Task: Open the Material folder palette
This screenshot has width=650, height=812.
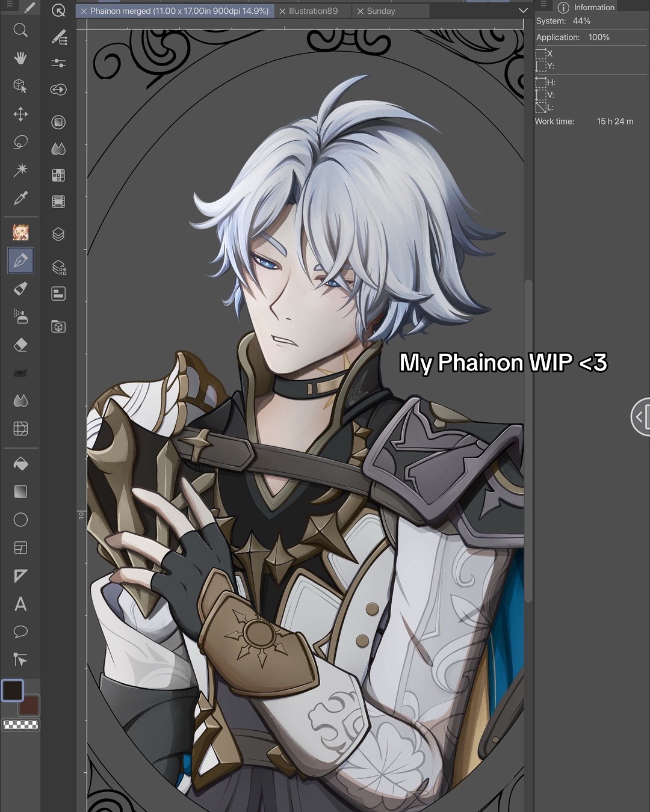Action: [58, 327]
